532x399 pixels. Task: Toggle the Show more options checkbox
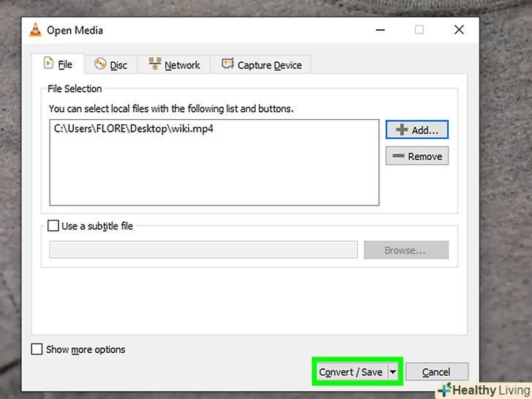[37, 349]
